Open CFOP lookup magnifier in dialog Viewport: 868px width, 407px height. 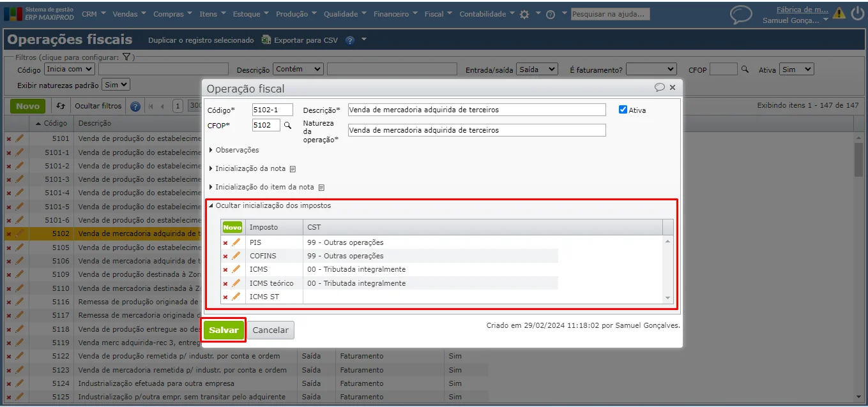click(287, 125)
